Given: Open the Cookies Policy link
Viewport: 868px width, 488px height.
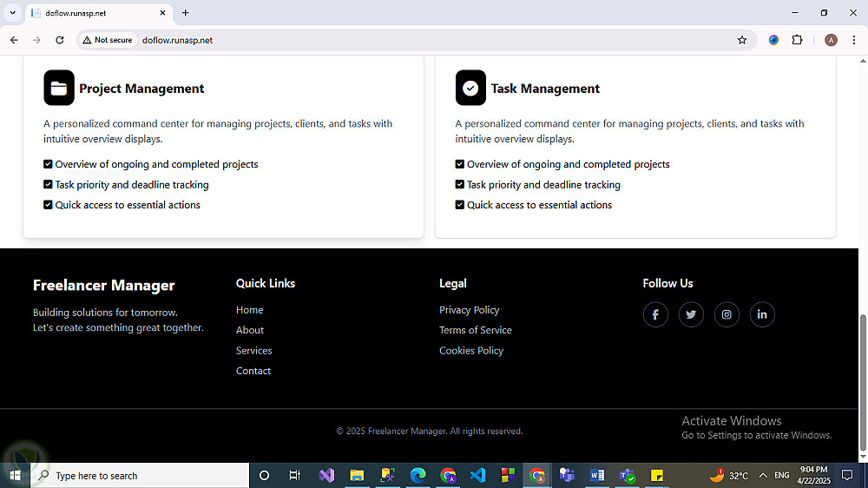Looking at the screenshot, I should [471, 351].
